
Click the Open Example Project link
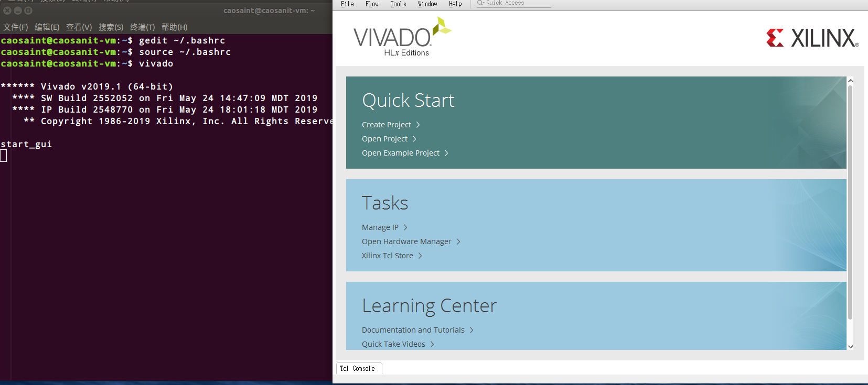(401, 153)
